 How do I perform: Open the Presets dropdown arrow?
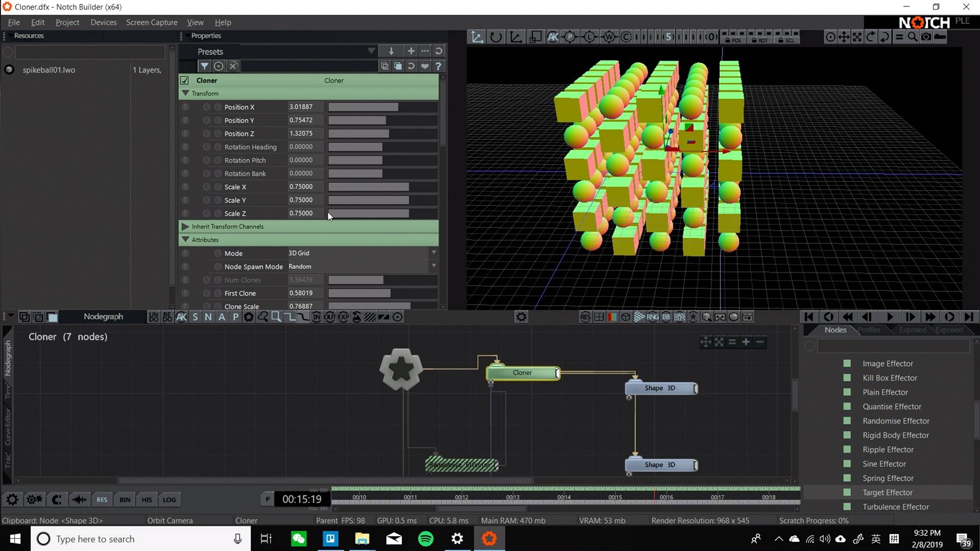tap(371, 51)
